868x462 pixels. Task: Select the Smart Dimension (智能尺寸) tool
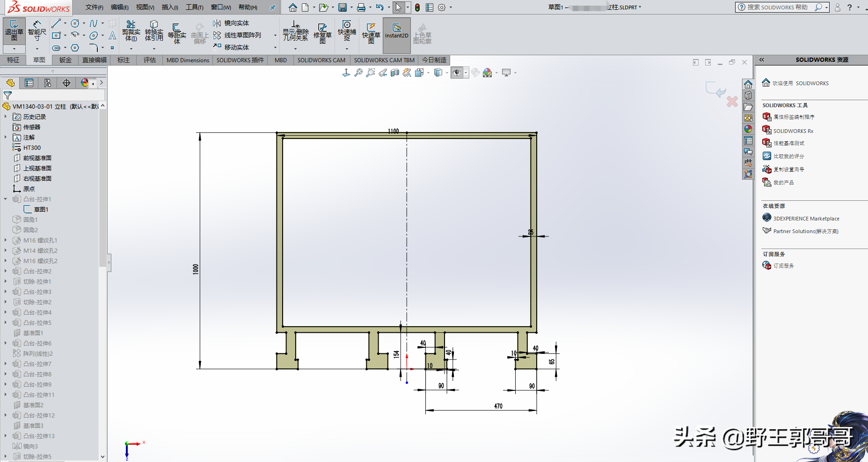pyautogui.click(x=37, y=31)
